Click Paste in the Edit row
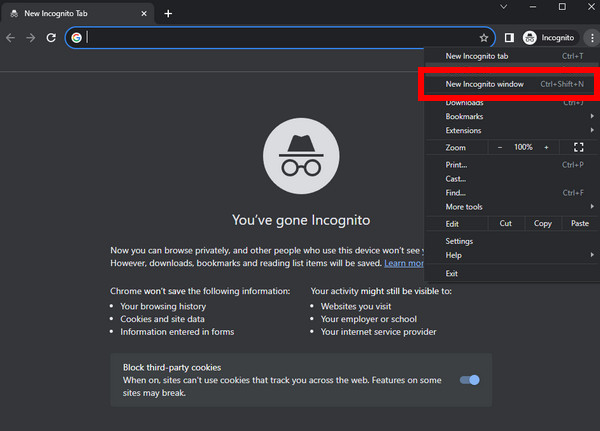The image size is (600, 431). point(580,224)
